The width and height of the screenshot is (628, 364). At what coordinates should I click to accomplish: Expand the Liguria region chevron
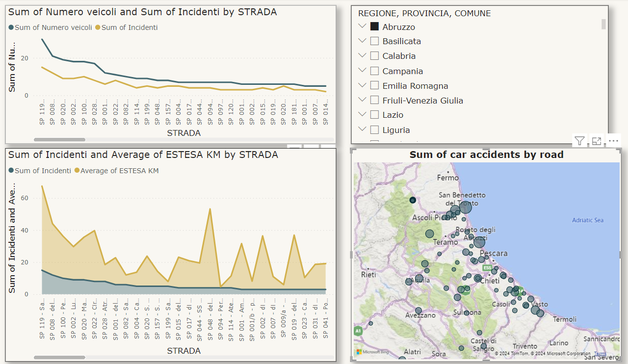pos(363,130)
